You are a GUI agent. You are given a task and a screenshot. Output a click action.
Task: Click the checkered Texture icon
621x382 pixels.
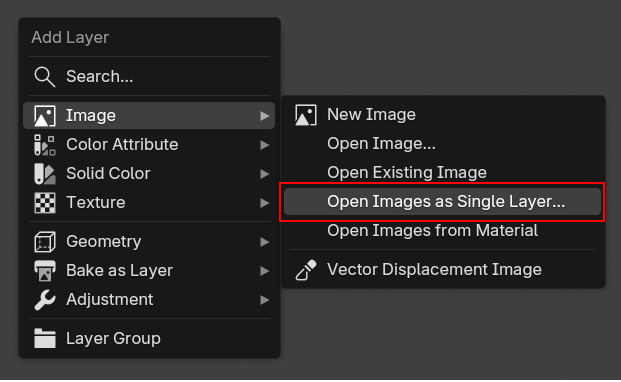click(x=45, y=203)
